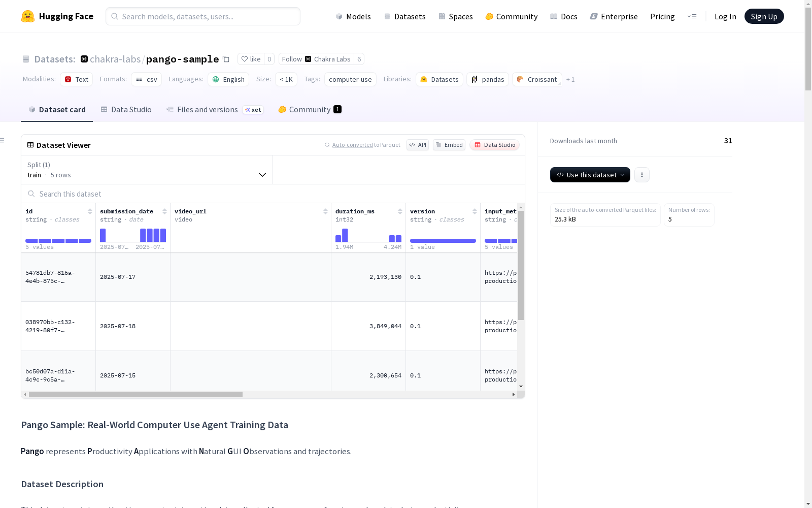
Task: Click the Search this dataset field
Action: tap(273, 194)
